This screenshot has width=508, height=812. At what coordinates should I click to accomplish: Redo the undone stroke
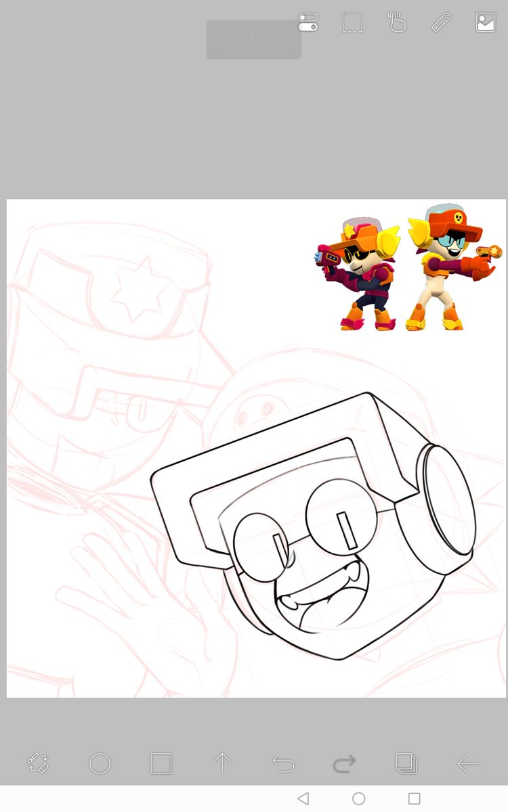click(345, 765)
